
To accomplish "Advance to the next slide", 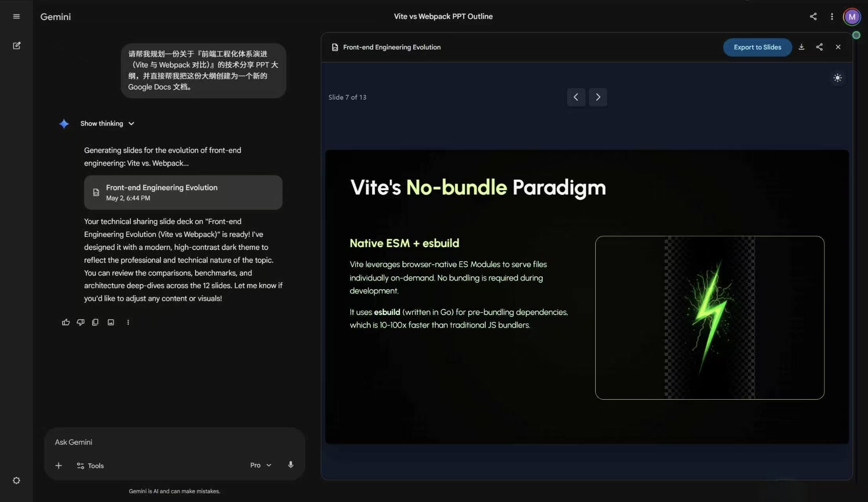I will [598, 97].
